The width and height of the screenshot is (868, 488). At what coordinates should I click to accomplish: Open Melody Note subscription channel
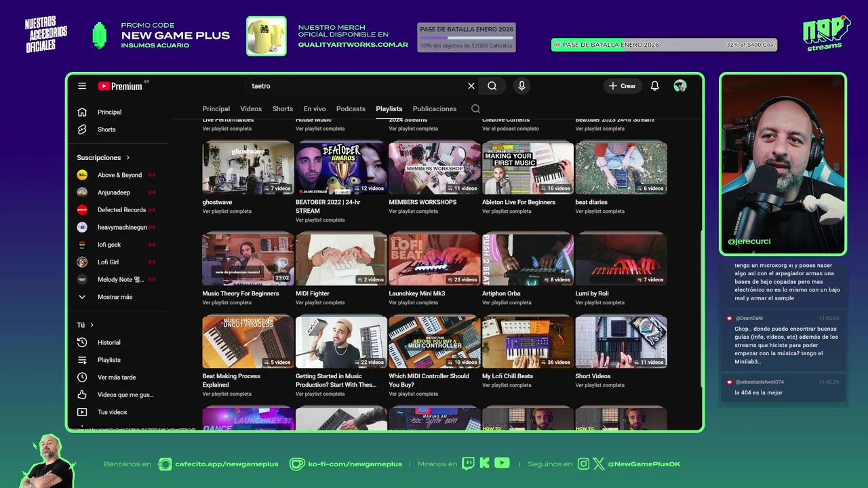coord(119,279)
